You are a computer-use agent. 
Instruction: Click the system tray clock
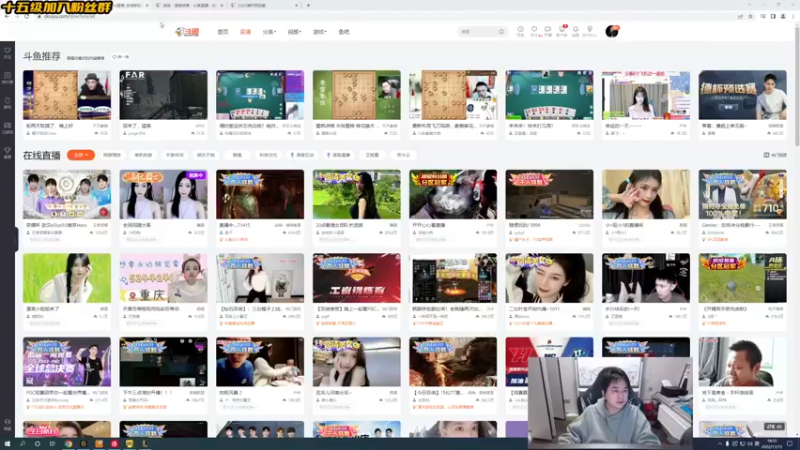coord(772,444)
